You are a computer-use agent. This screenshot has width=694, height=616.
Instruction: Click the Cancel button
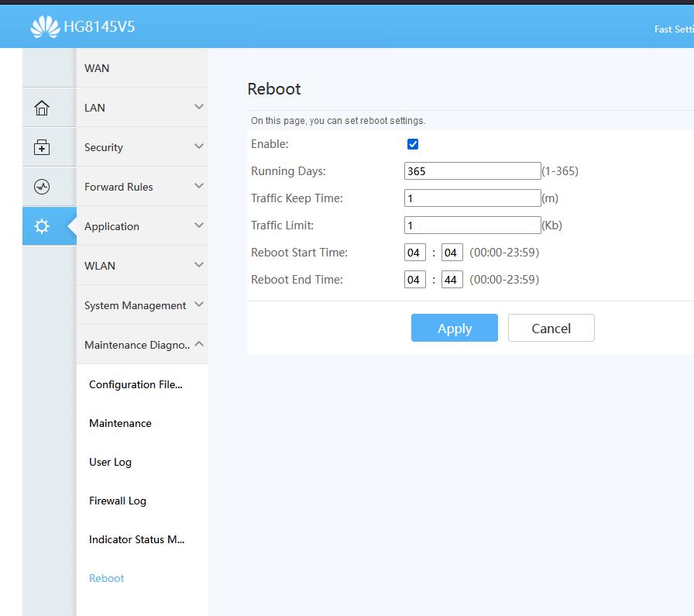pyautogui.click(x=551, y=329)
